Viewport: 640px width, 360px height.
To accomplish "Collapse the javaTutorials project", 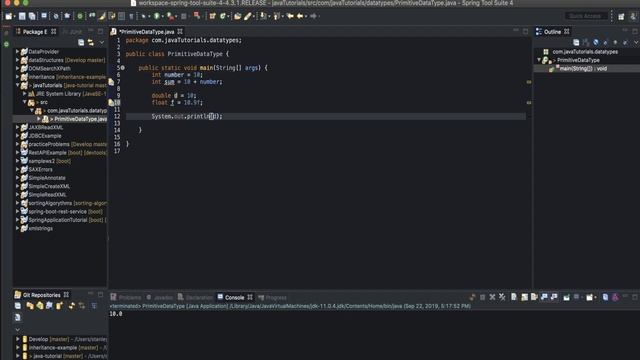I will coord(18,85).
